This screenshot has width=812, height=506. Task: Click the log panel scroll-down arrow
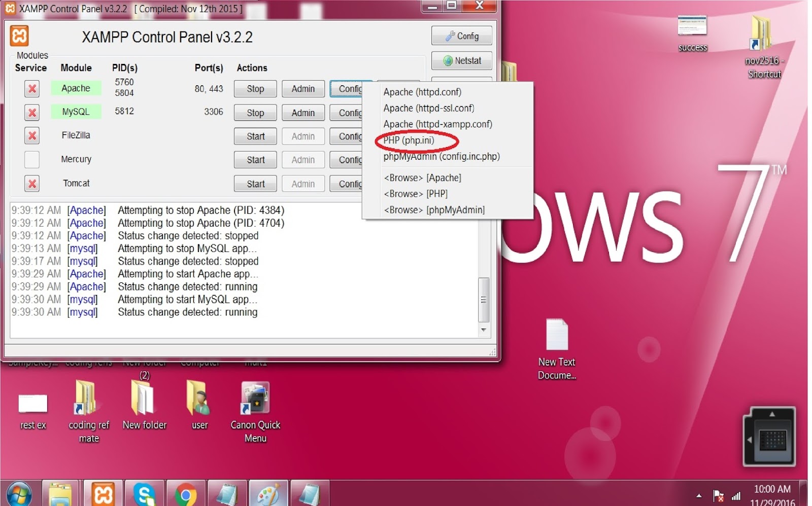pos(484,330)
